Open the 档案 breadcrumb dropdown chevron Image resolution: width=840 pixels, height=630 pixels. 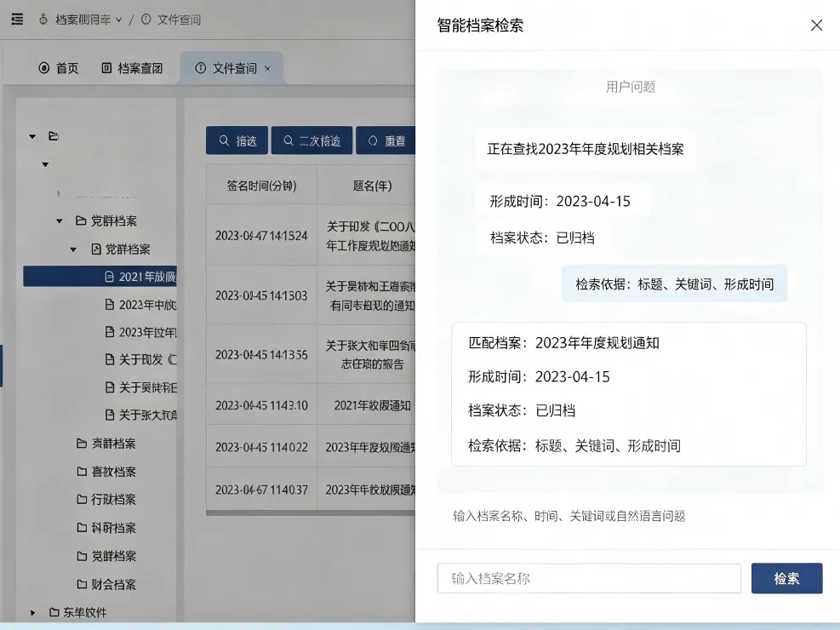coord(119,20)
